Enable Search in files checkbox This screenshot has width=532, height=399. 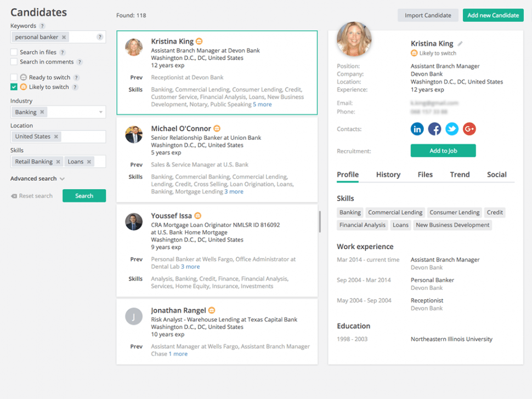[14, 52]
